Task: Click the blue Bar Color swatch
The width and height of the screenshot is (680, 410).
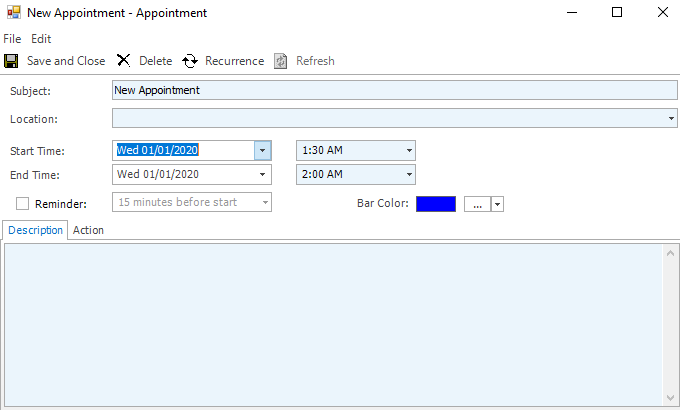Action: (x=436, y=203)
